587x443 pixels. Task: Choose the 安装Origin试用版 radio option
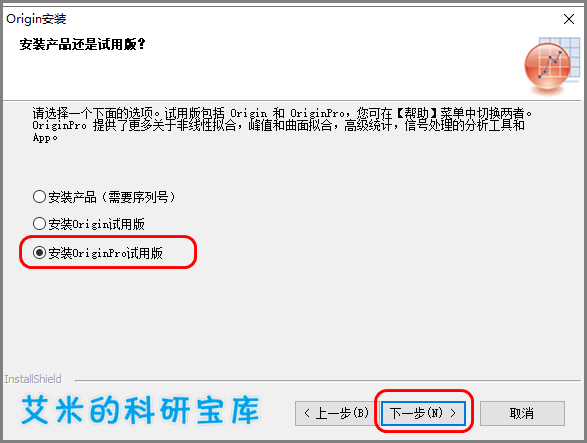point(39,224)
